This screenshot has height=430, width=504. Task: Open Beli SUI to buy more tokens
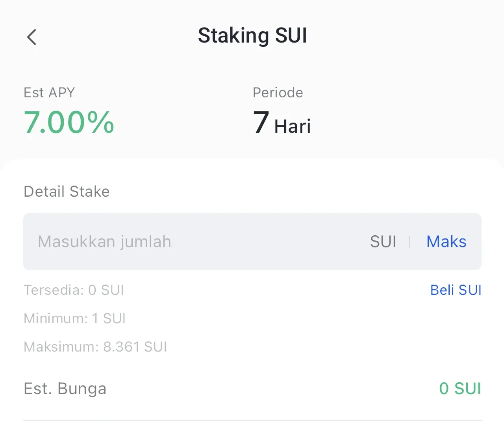456,290
